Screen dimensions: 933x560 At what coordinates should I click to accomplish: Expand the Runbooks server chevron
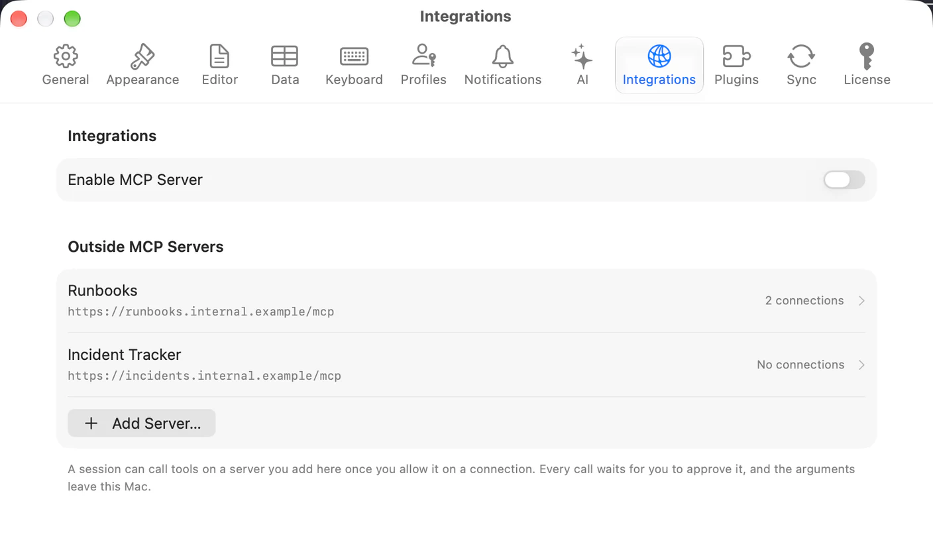pos(861,301)
